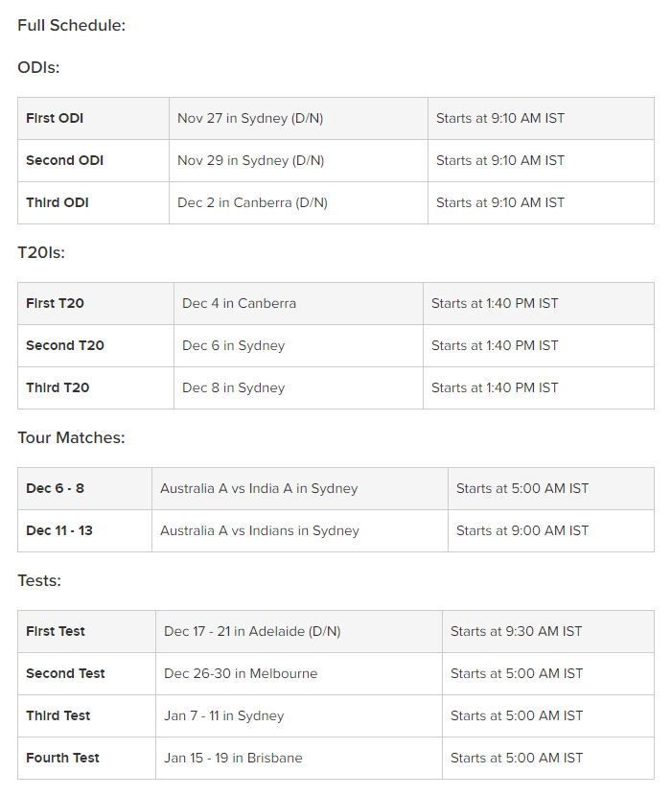The height and width of the screenshot is (796, 672).
Task: Click the Second Test row label
Action: coord(65,674)
